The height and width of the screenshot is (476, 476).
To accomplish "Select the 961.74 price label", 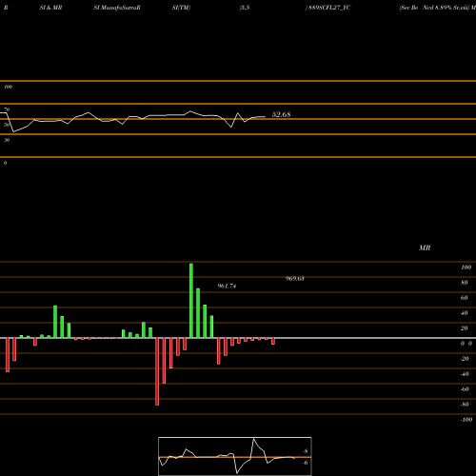I will click(227, 286).
